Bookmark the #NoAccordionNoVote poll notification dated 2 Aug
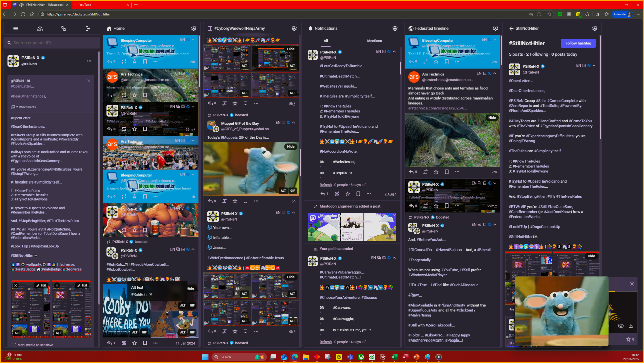Screen dimensions: 644x363 358,194
